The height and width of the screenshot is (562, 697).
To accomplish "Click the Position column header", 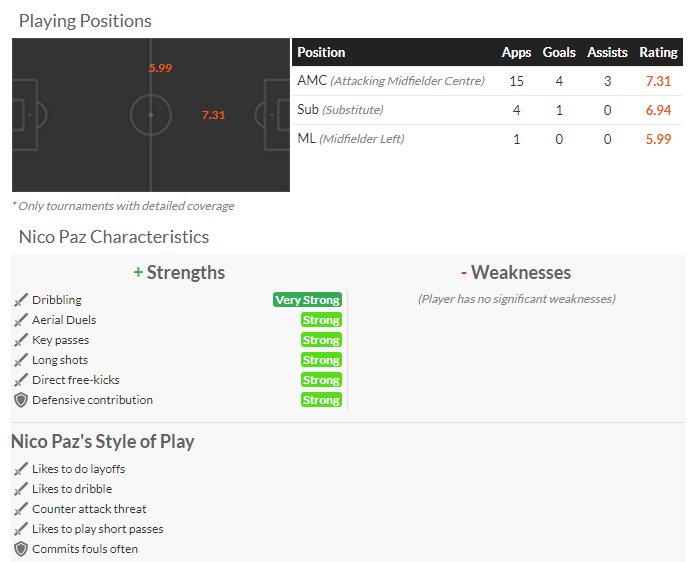I will coord(321,52).
